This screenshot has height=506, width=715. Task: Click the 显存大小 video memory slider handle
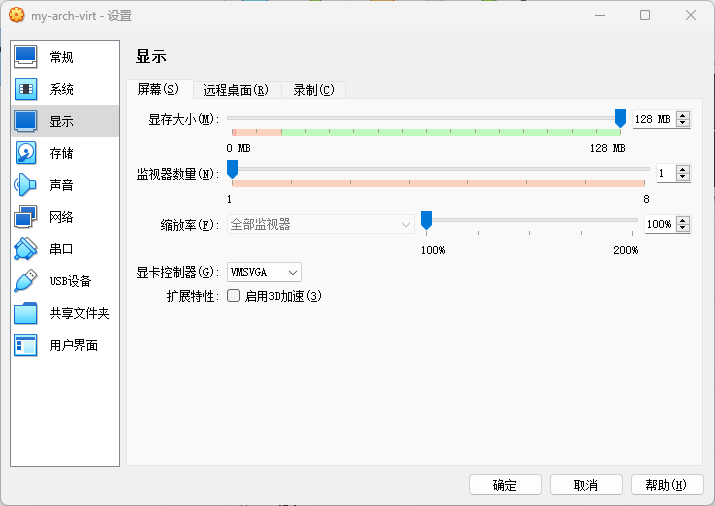click(620, 118)
